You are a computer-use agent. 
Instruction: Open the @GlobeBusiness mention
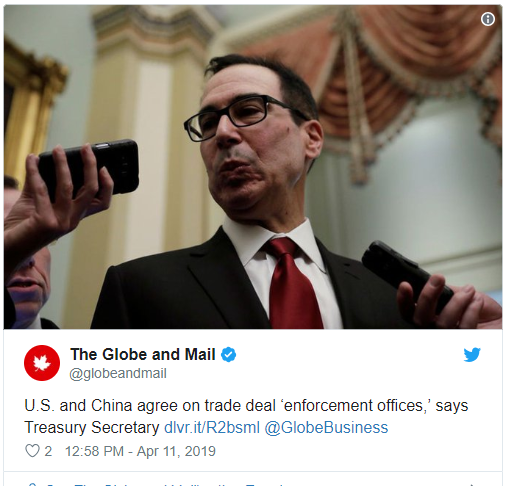326,427
